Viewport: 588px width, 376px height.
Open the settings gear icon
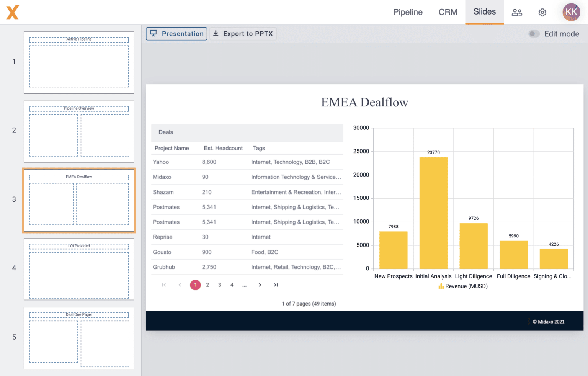point(542,12)
